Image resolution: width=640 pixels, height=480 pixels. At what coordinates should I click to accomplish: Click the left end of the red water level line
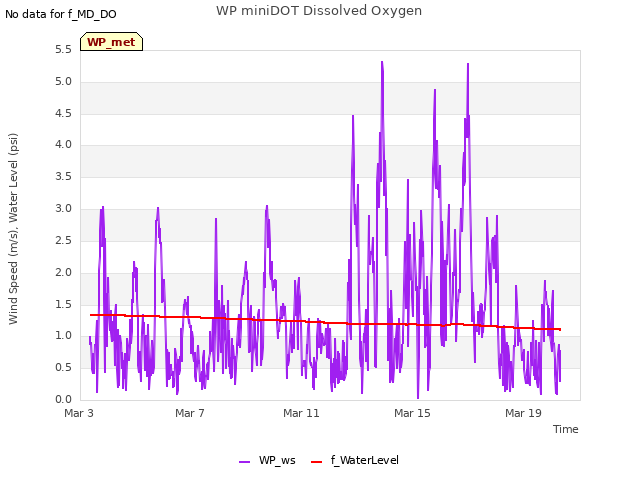91,315
